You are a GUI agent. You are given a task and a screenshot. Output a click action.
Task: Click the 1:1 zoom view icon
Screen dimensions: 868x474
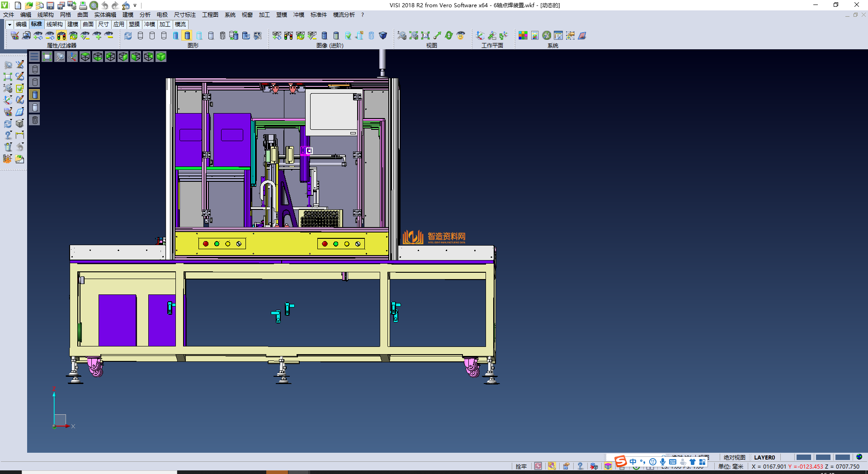[x=425, y=36]
